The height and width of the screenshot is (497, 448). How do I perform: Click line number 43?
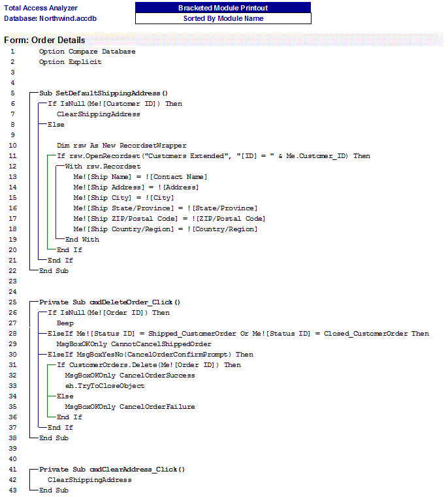[12, 490]
